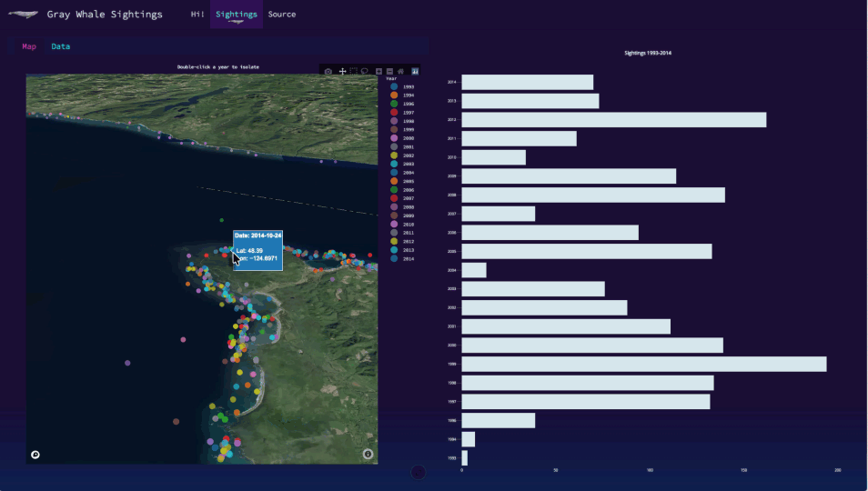Screen dimensions: 868x491
Task: Open the map attribution info icon
Action: point(368,454)
